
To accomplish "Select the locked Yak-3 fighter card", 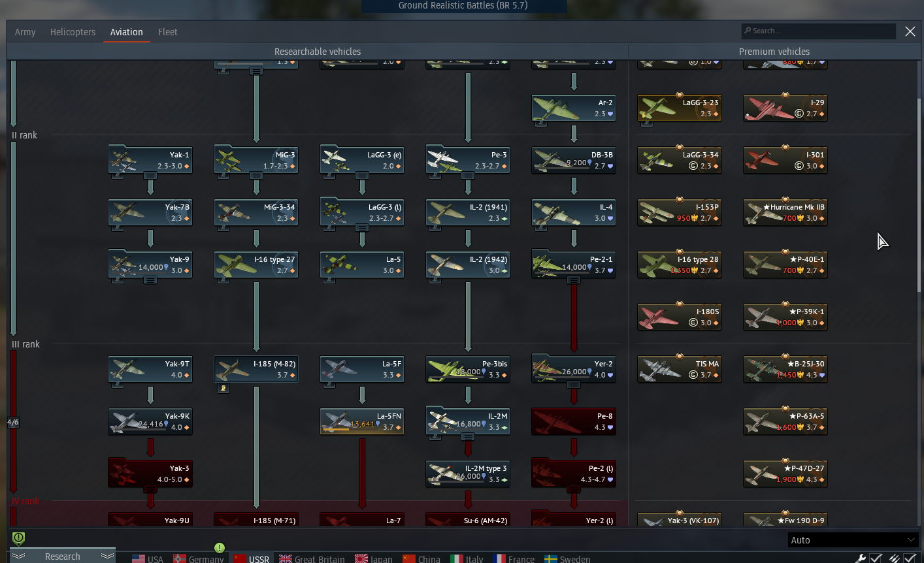I will click(x=150, y=474).
